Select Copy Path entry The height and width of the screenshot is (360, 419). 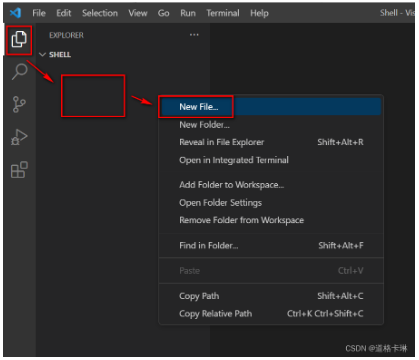[271, 296]
